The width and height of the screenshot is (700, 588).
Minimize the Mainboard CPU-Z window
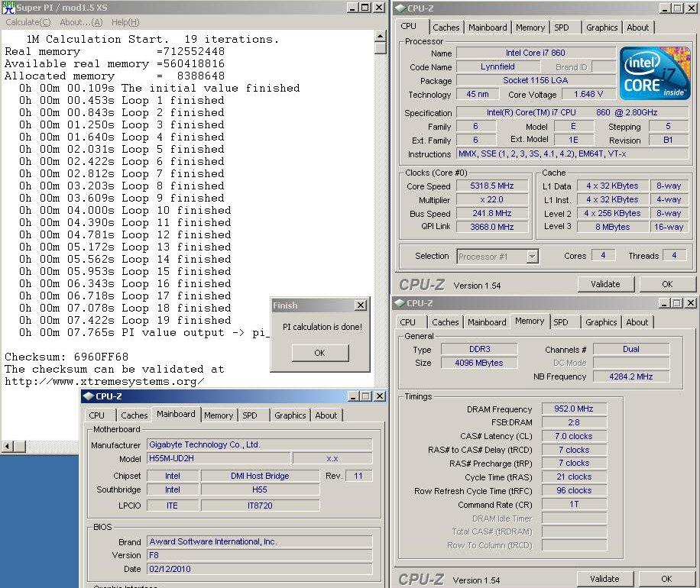coord(353,396)
